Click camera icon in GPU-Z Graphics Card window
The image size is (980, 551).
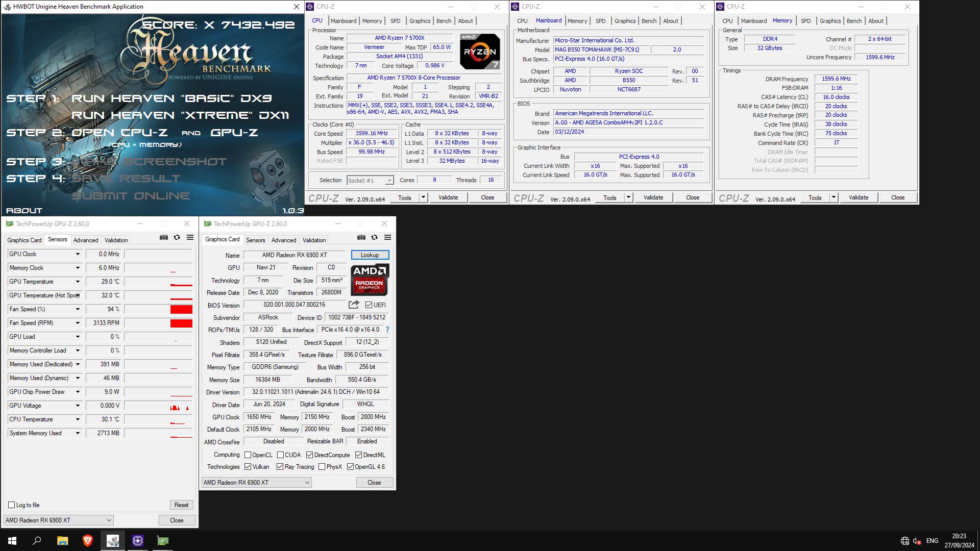point(361,237)
